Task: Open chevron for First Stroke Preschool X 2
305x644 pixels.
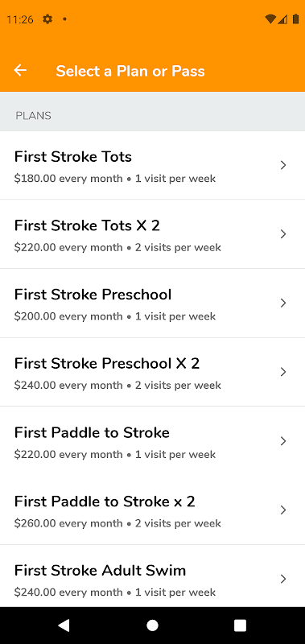Action: click(282, 372)
